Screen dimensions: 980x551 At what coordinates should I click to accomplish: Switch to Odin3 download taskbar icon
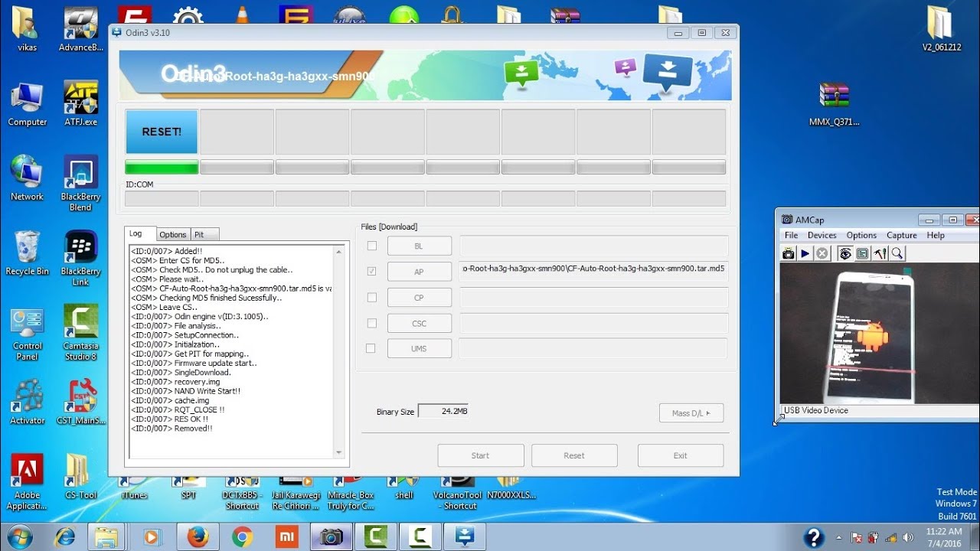[x=464, y=536]
